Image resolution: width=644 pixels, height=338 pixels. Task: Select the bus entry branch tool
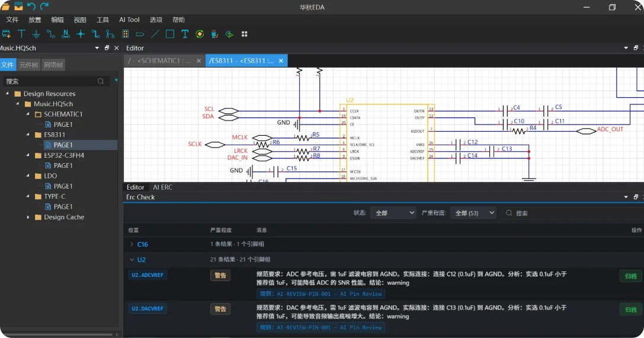110,34
